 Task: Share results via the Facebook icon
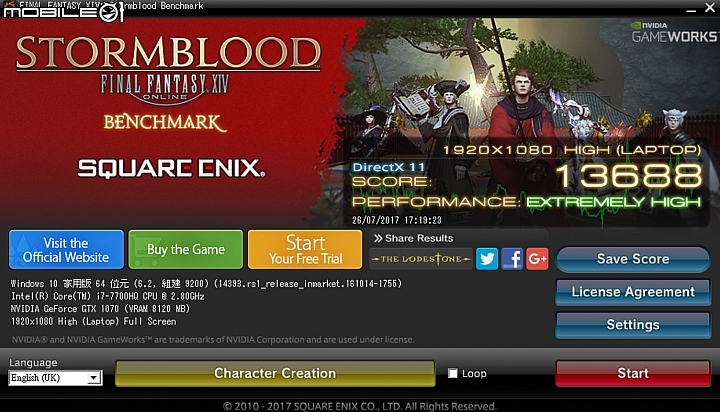pyautogui.click(x=512, y=259)
